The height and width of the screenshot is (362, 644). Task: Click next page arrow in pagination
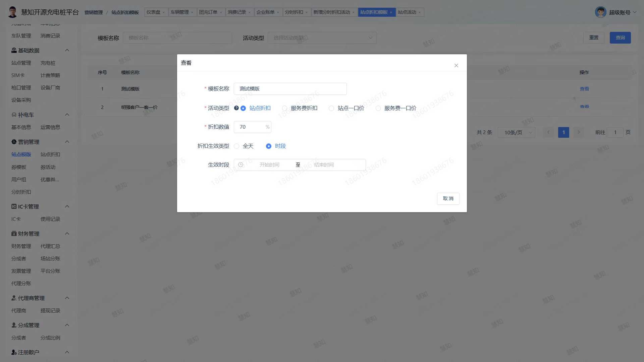coord(579,132)
